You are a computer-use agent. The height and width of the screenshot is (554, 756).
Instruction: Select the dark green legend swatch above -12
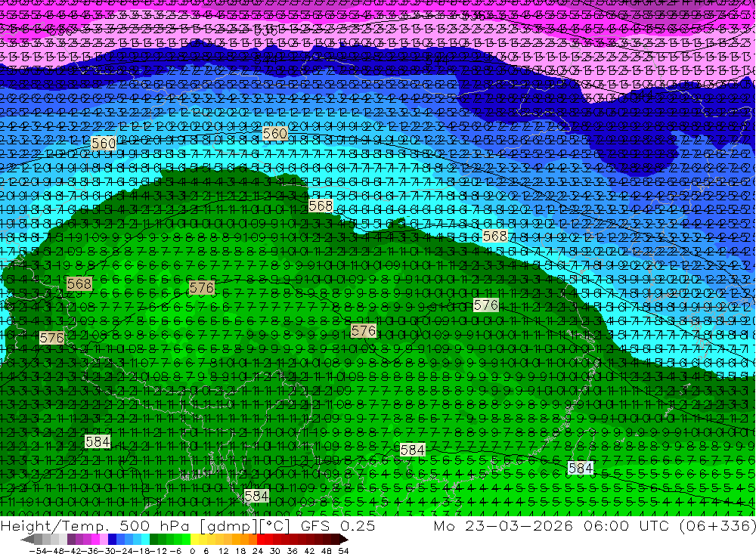pyautogui.click(x=153, y=540)
